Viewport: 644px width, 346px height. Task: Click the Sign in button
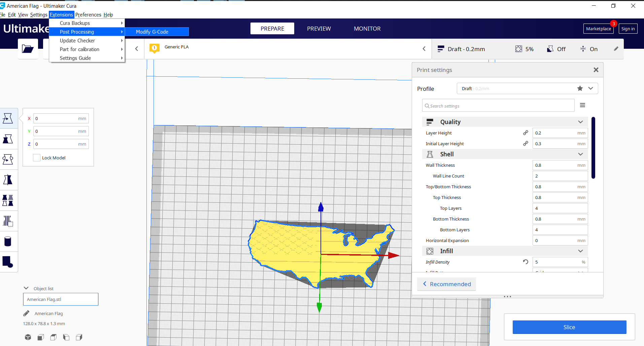pos(628,29)
